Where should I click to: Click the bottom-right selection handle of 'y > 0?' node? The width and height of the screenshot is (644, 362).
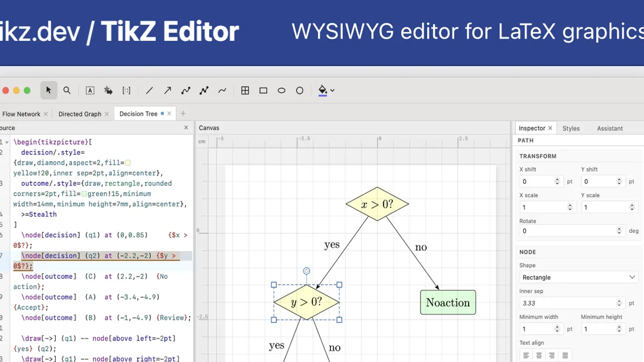click(339, 320)
